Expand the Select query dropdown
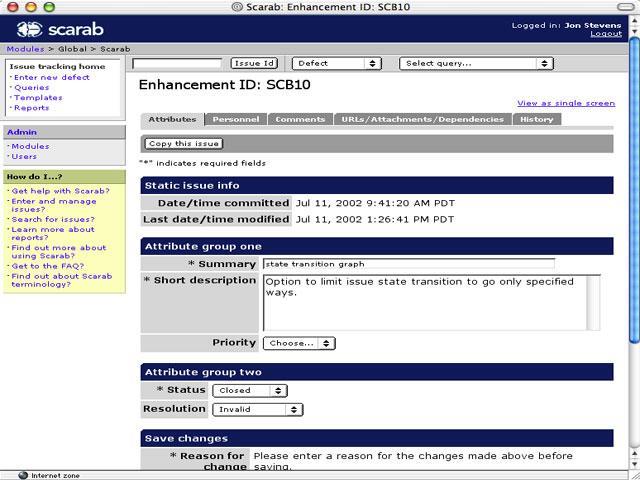The image size is (640, 480). click(476, 63)
